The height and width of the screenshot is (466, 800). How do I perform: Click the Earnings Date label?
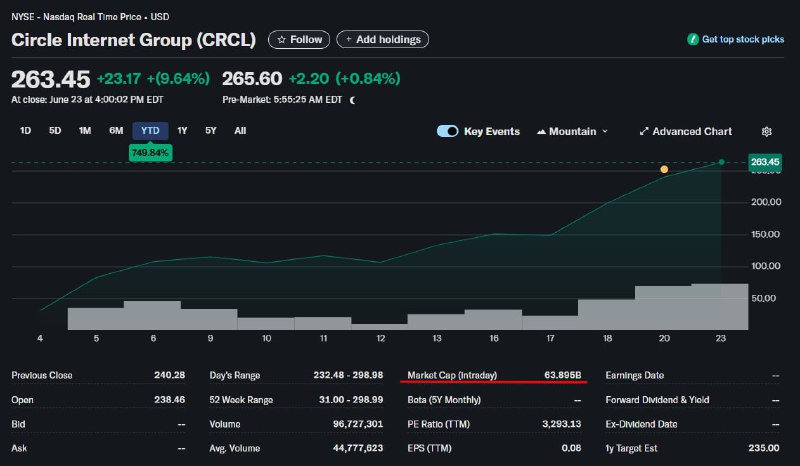point(635,375)
